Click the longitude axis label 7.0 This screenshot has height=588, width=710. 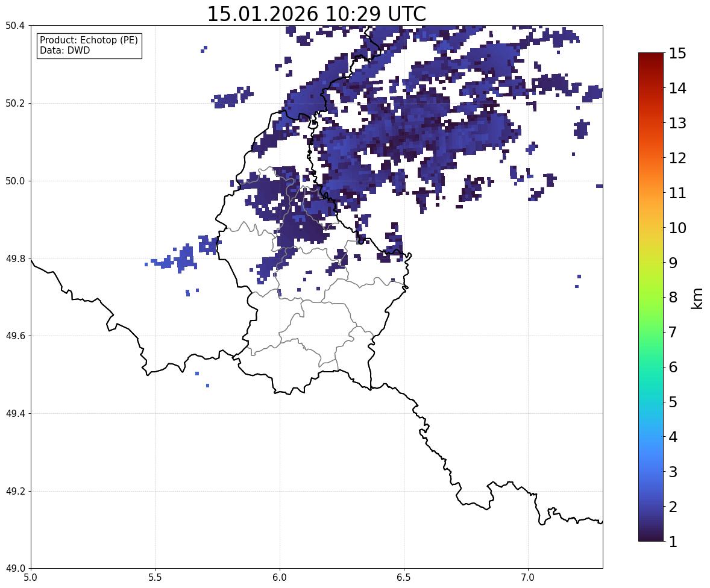529,578
